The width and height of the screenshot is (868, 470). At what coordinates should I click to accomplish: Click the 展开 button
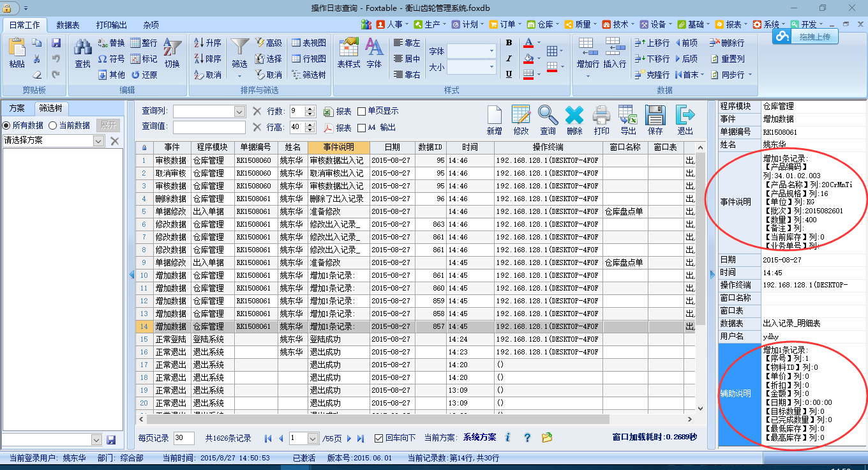(107, 125)
